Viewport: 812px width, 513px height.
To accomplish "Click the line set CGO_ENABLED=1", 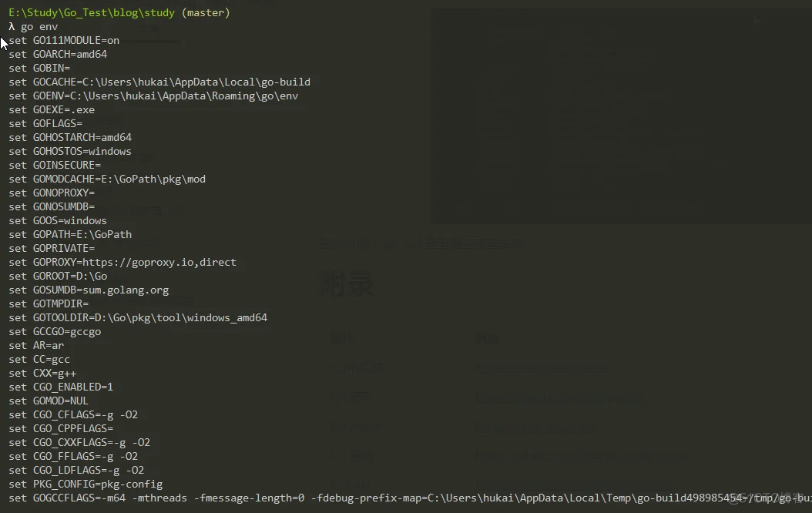I will point(61,387).
